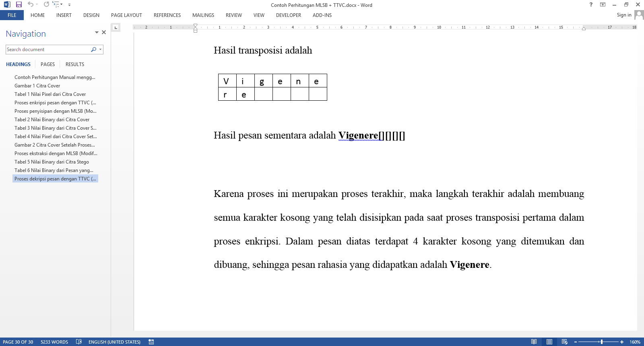This screenshot has height=346, width=644.
Task: Click the Search document input field
Action: click(x=47, y=50)
